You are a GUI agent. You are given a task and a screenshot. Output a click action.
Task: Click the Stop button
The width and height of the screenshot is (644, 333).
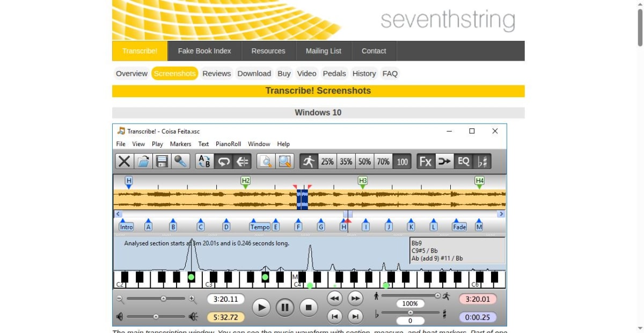[x=309, y=308]
